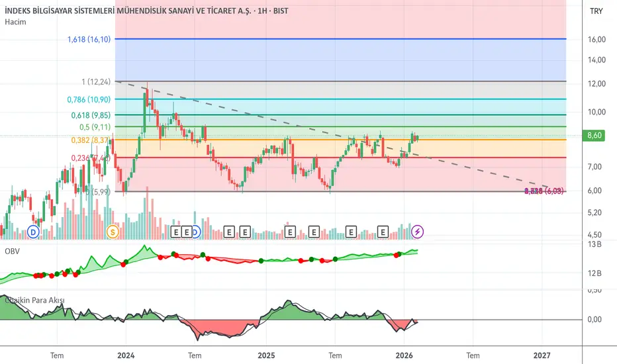Click the 2024 label on time axis

click(126, 355)
